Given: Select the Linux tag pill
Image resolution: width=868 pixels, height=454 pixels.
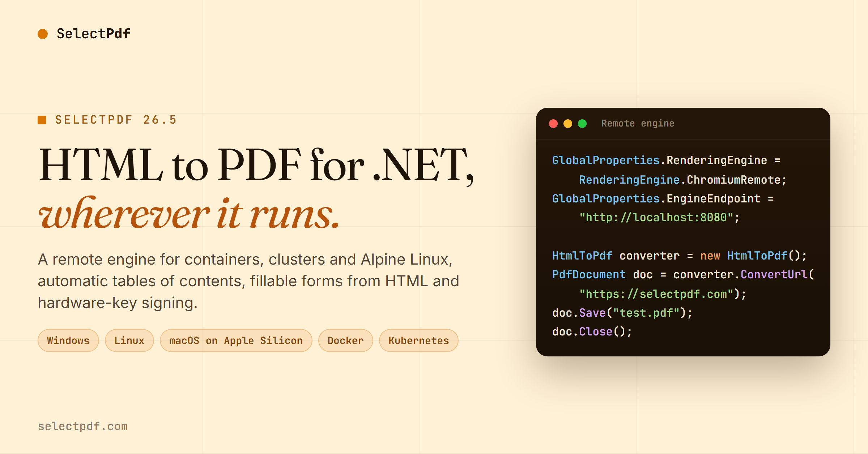Looking at the screenshot, I should pos(129,340).
